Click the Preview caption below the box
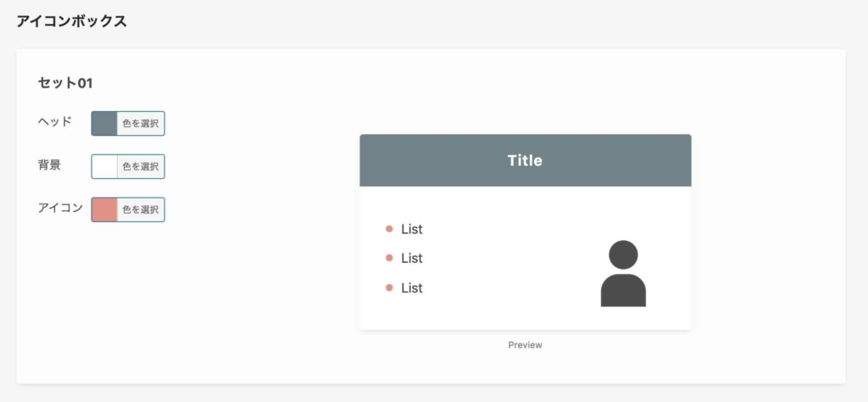The width and height of the screenshot is (868, 402). tap(525, 345)
